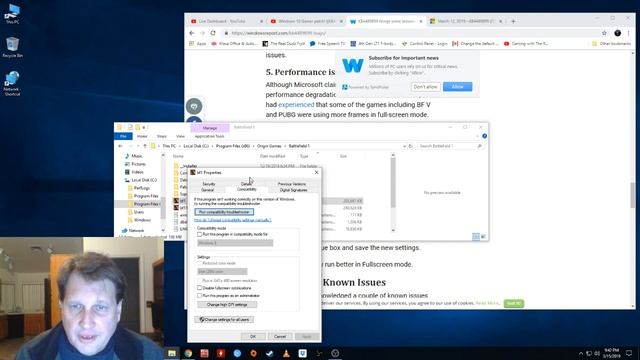Open the Control Panel - Login bookmark
The height and width of the screenshot is (360, 640).
[x=424, y=44]
